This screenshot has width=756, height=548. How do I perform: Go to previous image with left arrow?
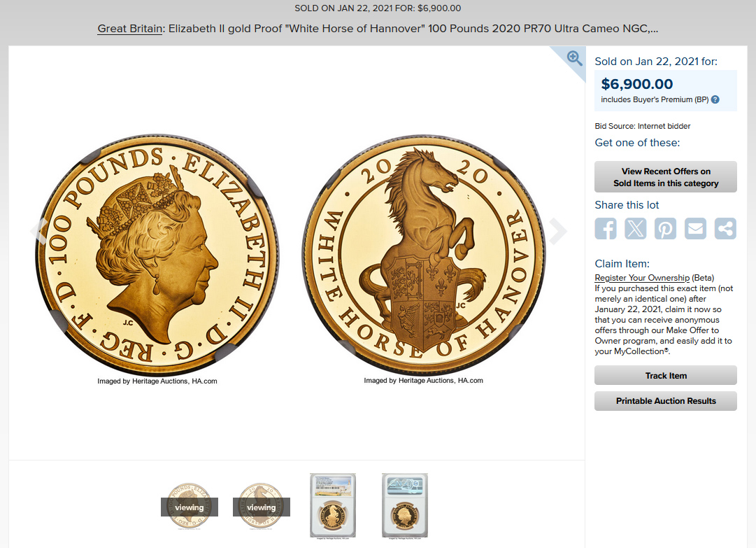pos(38,230)
